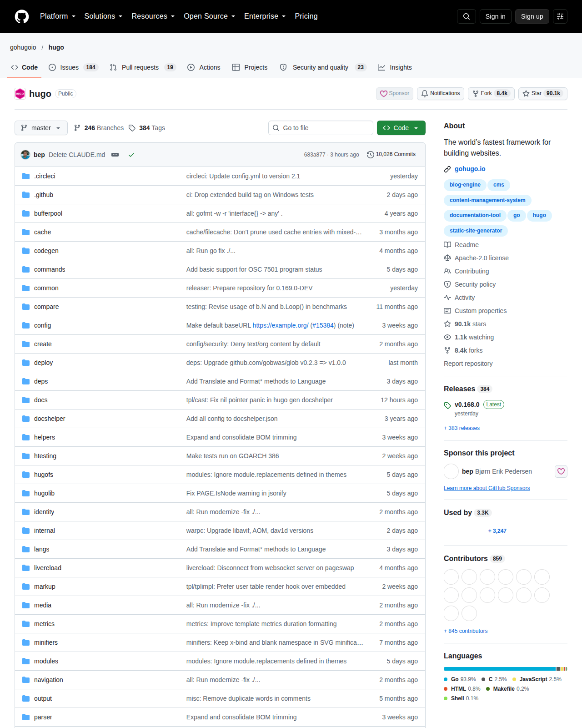
Task: Open the Notifications button
Action: pyautogui.click(x=441, y=93)
